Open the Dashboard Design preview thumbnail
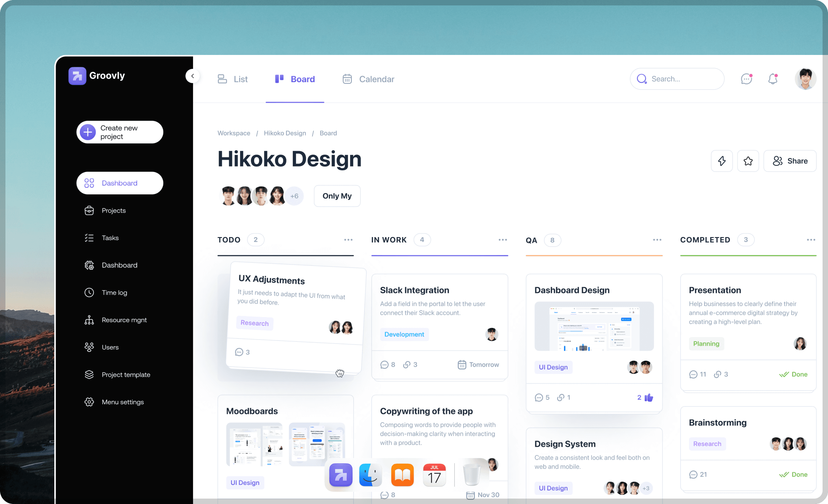The image size is (828, 504). click(x=594, y=326)
